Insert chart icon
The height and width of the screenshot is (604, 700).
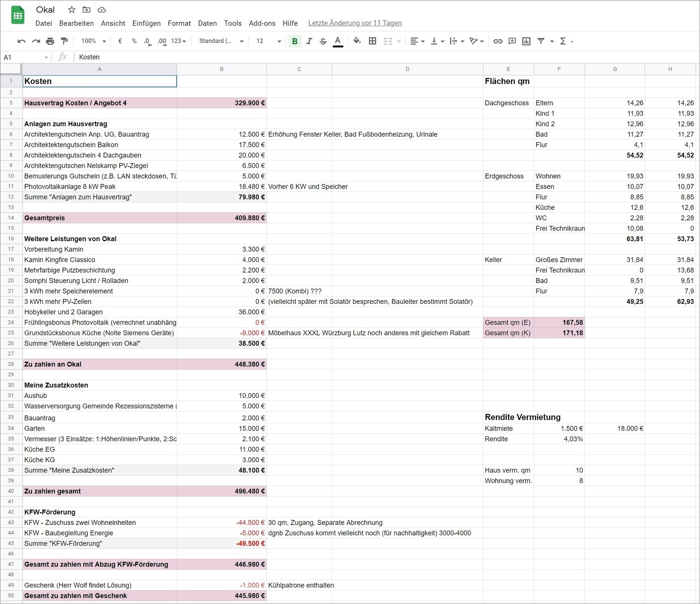tap(526, 41)
